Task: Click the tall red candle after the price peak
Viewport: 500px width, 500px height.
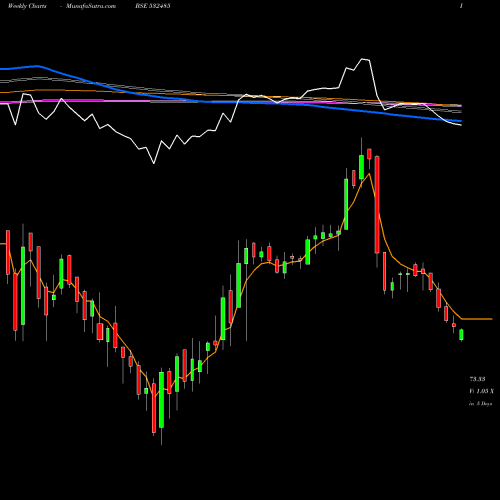Action: pos(377,205)
